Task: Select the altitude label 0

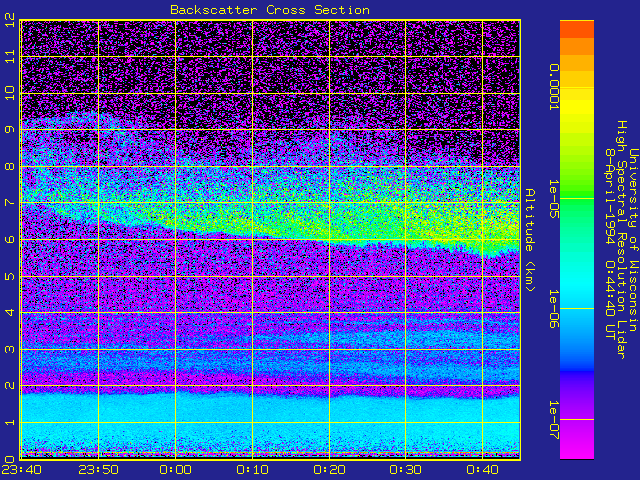Action: [x=11, y=458]
